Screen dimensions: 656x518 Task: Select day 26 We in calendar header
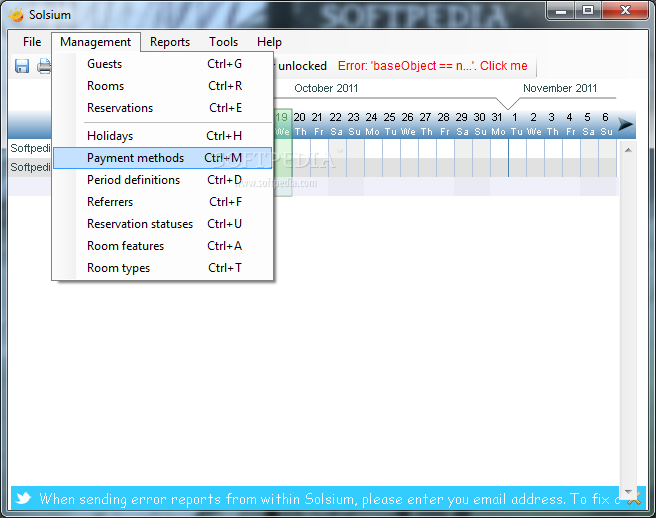pyautogui.click(x=408, y=124)
